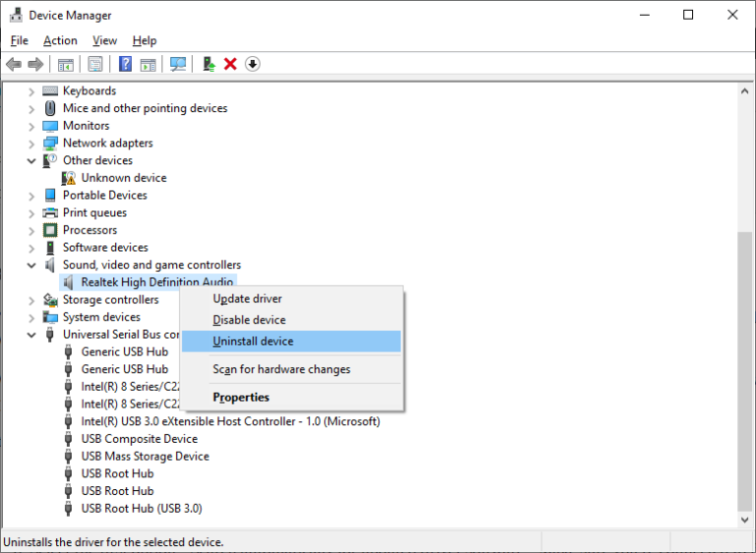Click the Update device driver toolbar icon

point(209,64)
